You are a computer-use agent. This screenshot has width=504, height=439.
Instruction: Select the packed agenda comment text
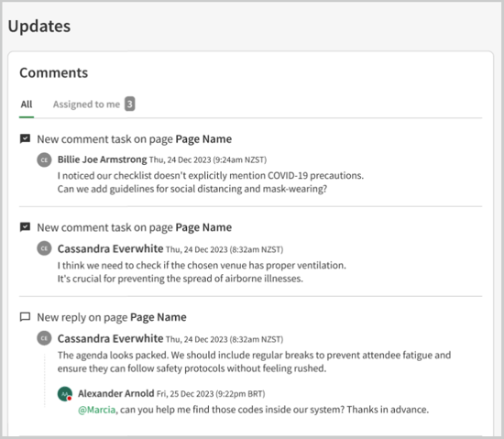click(x=254, y=361)
